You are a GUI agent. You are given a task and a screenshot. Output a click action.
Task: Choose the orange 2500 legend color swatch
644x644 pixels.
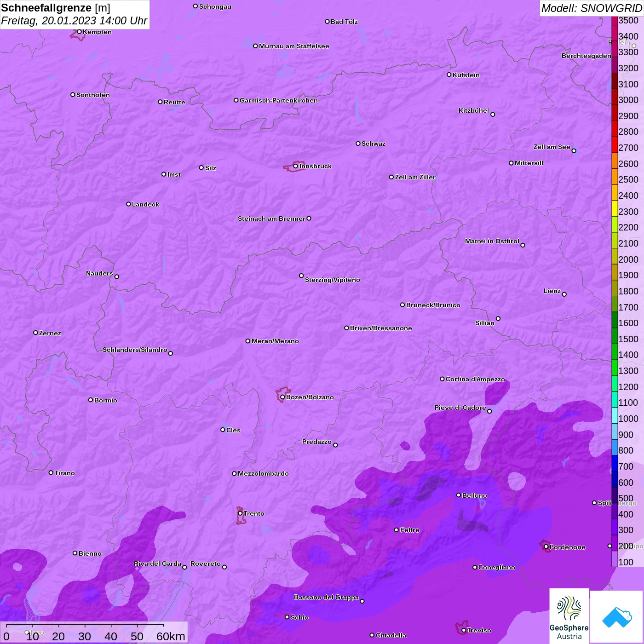click(x=615, y=177)
